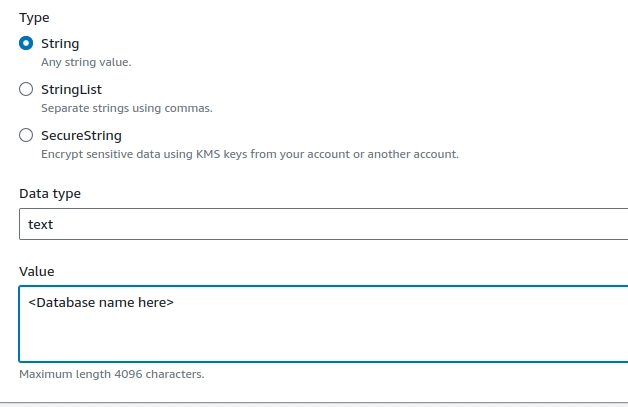Click the "Any string value." description

[86, 62]
